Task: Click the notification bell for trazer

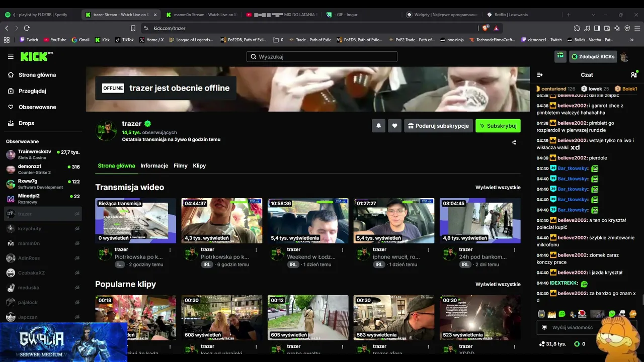Action: click(x=378, y=126)
